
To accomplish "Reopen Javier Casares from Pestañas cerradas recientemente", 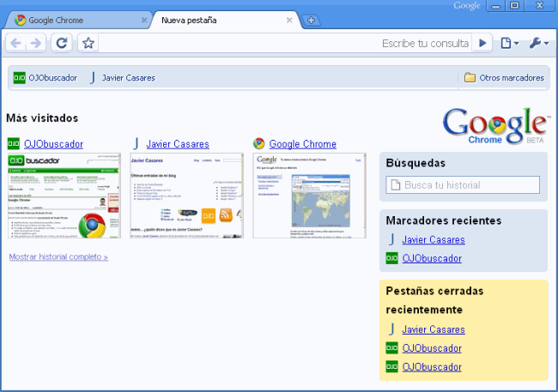I will click(x=434, y=329).
